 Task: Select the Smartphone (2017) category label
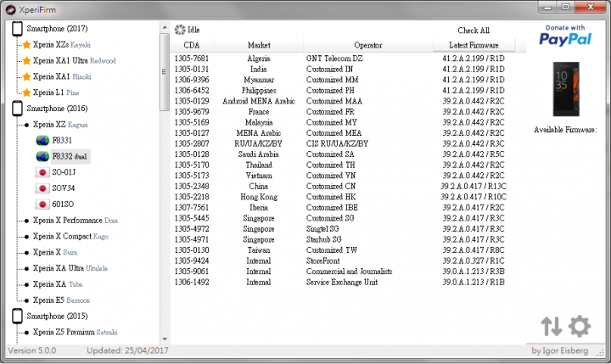[x=57, y=29]
